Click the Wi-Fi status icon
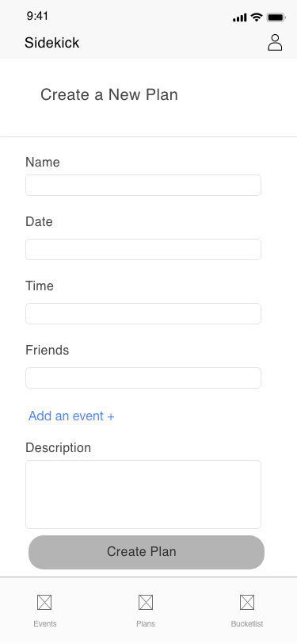Screen dimensions: 297x644 click(257, 17)
